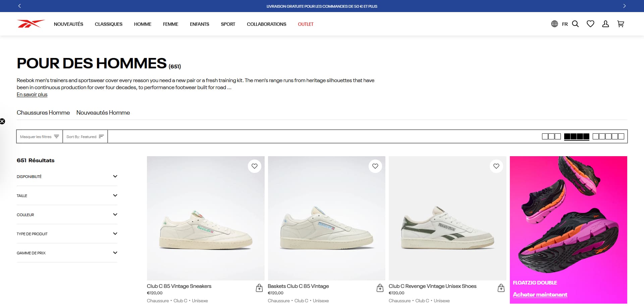This screenshot has width=644, height=308.
Task: Open the search magnifier
Action: 575,24
